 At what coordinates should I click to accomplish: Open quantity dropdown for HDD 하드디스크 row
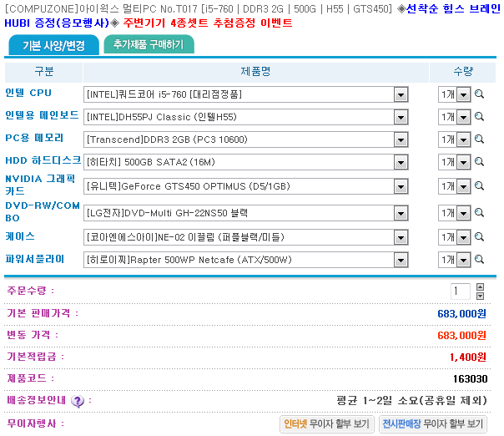[x=455, y=162]
